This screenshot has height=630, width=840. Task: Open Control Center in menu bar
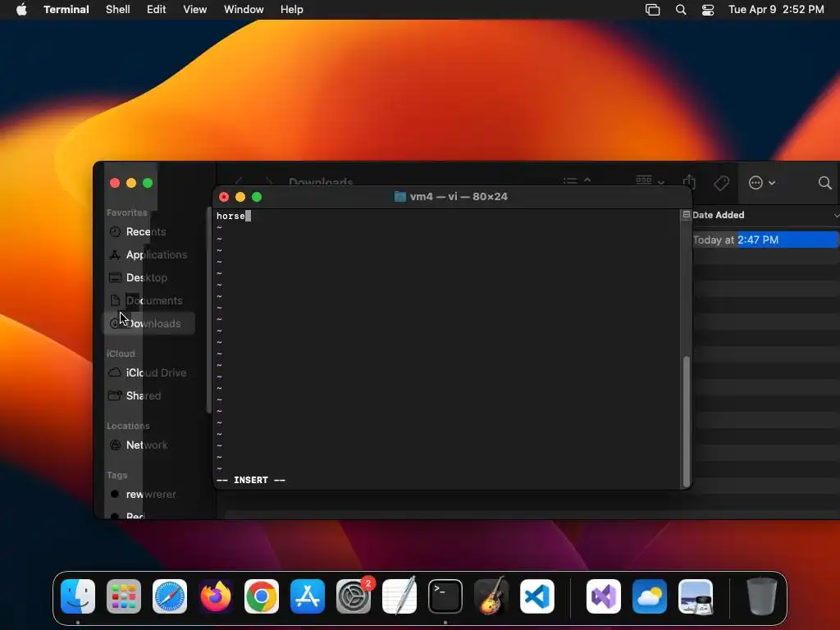point(708,10)
